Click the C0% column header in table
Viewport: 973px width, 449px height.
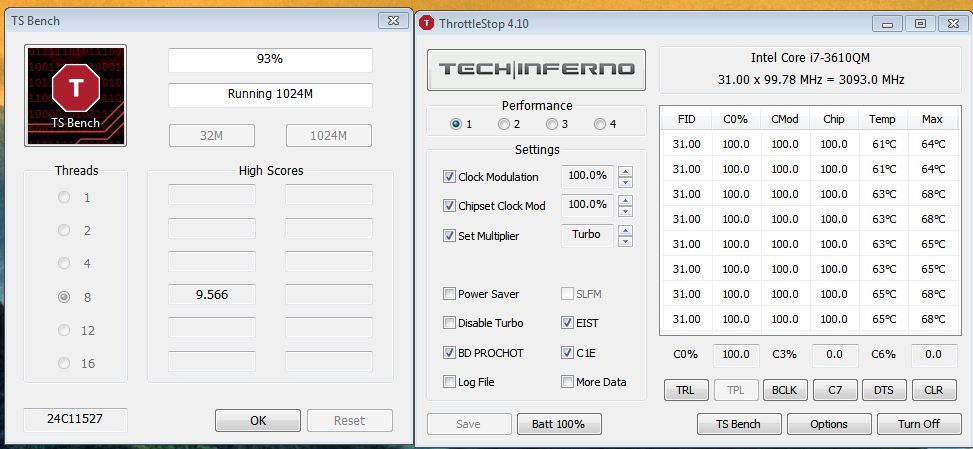(x=735, y=119)
